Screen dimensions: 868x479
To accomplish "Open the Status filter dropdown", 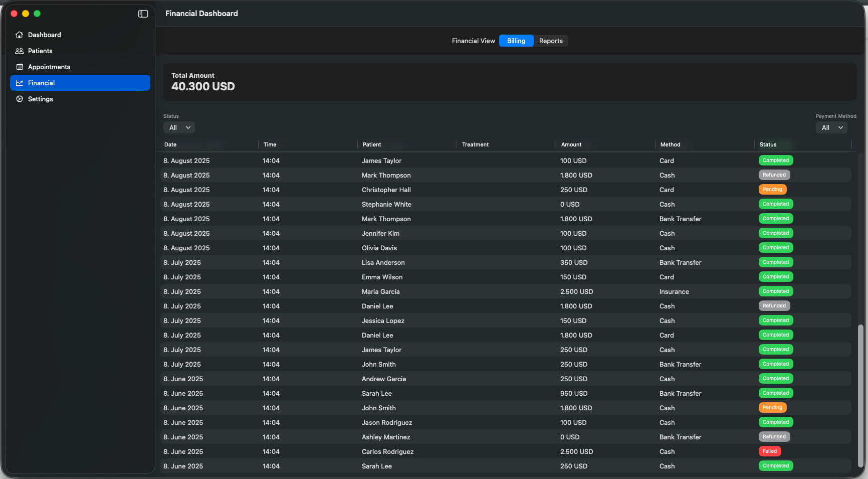I will pyautogui.click(x=179, y=127).
